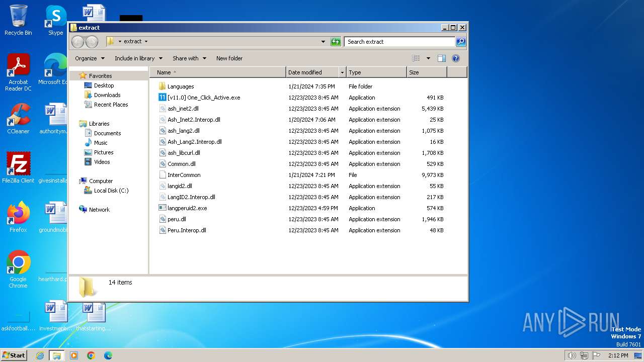
Task: Select the Ash_Inet2.Interop.dll file name
Action: click(x=194, y=120)
